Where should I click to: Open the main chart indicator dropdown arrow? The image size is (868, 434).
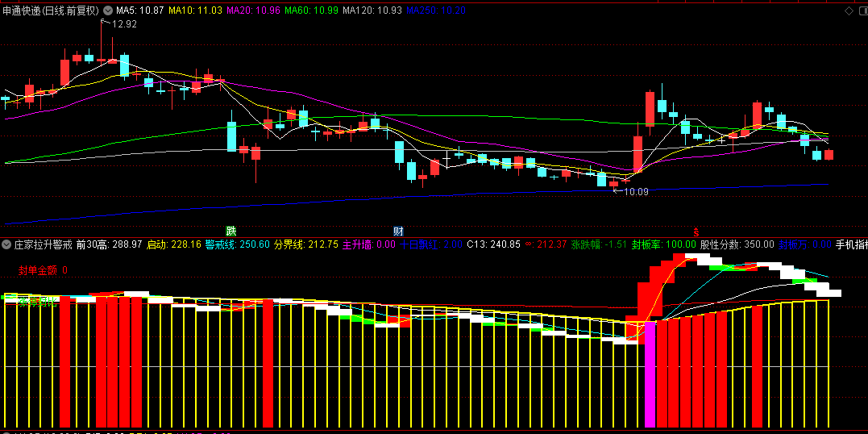107,10
